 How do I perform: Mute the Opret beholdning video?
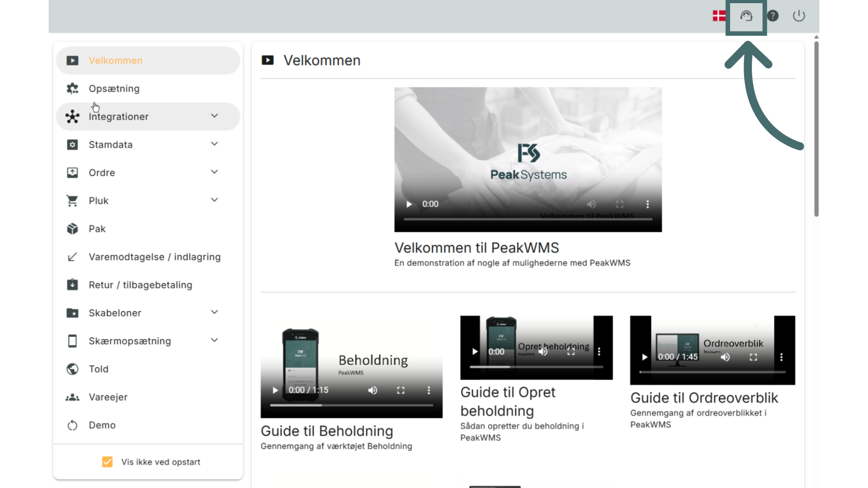coord(543,352)
